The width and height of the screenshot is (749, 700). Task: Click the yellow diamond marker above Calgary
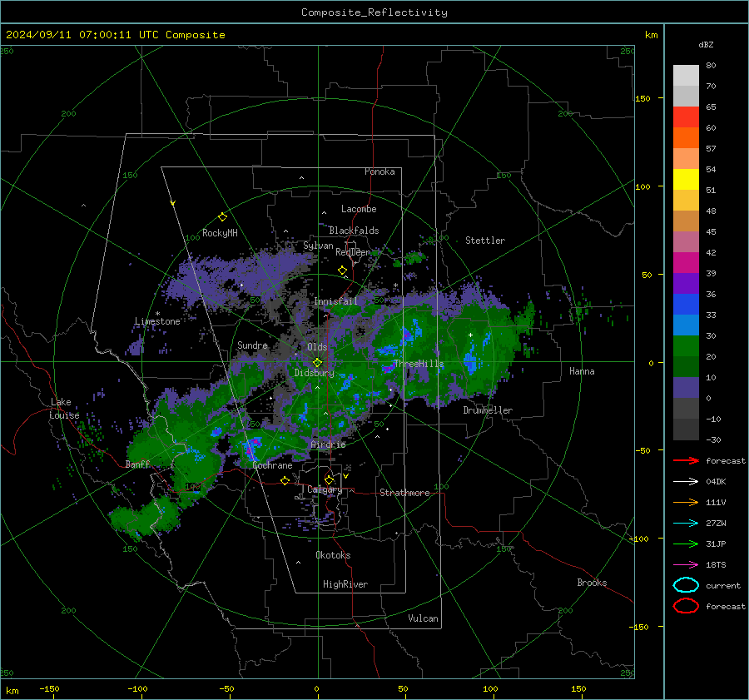(x=329, y=479)
